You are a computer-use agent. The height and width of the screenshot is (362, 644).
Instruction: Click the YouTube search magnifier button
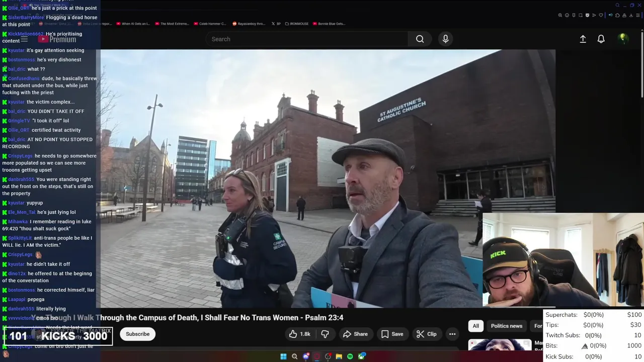(420, 39)
